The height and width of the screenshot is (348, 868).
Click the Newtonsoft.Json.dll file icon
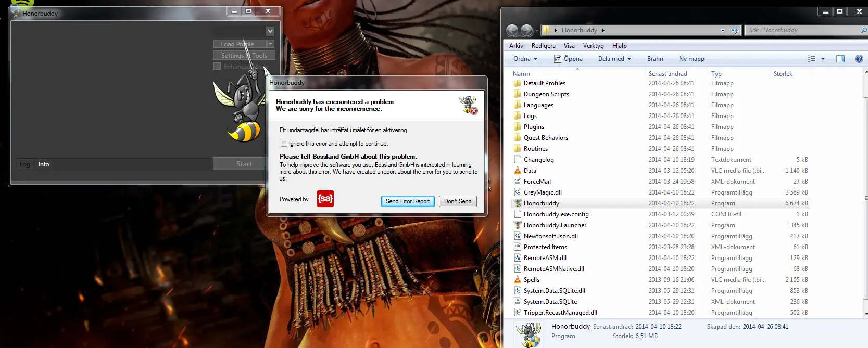[518, 236]
